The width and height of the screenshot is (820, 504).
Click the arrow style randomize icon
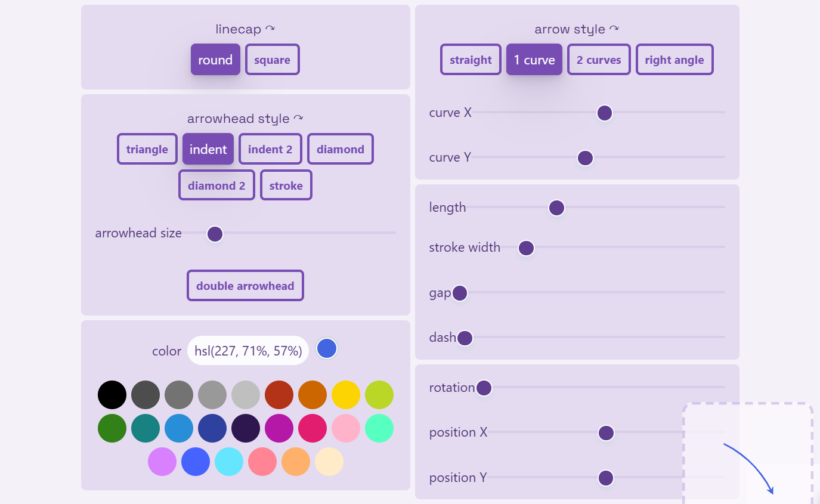[x=614, y=29]
